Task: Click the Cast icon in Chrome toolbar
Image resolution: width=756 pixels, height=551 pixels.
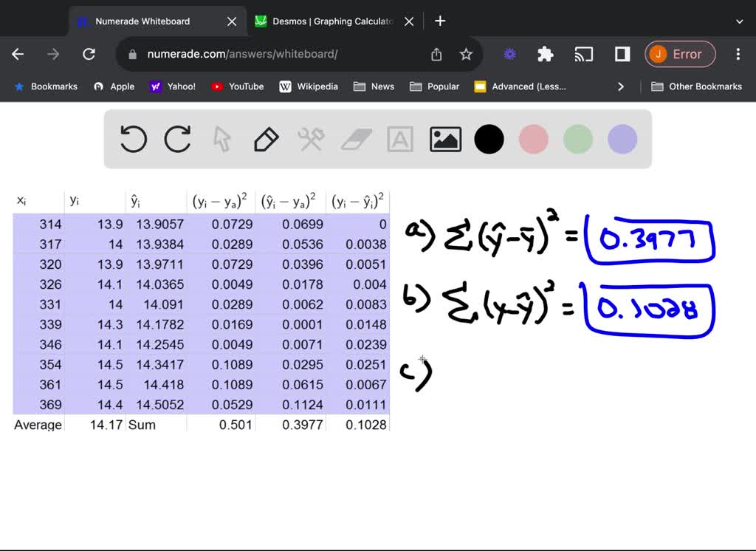Action: (584, 54)
